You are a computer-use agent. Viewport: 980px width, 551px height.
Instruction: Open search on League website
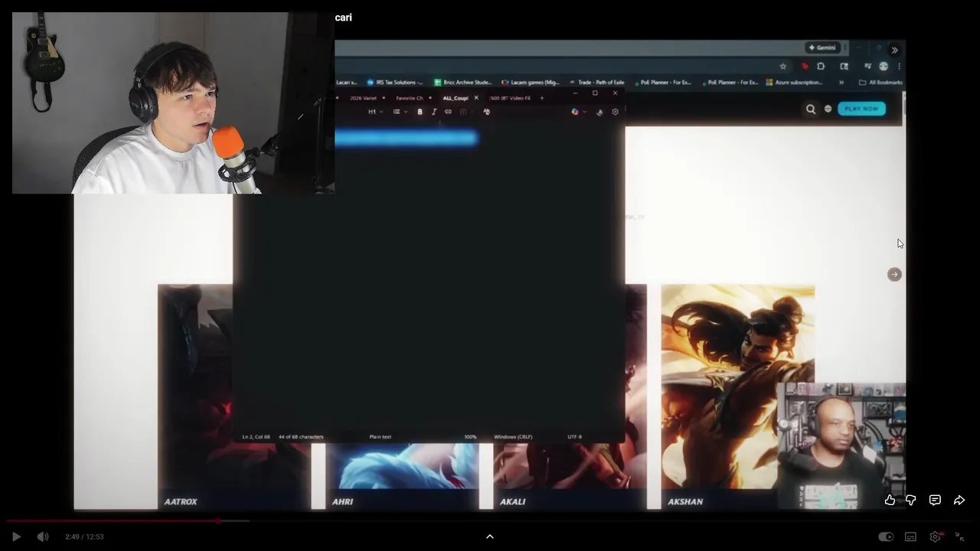[x=811, y=109]
